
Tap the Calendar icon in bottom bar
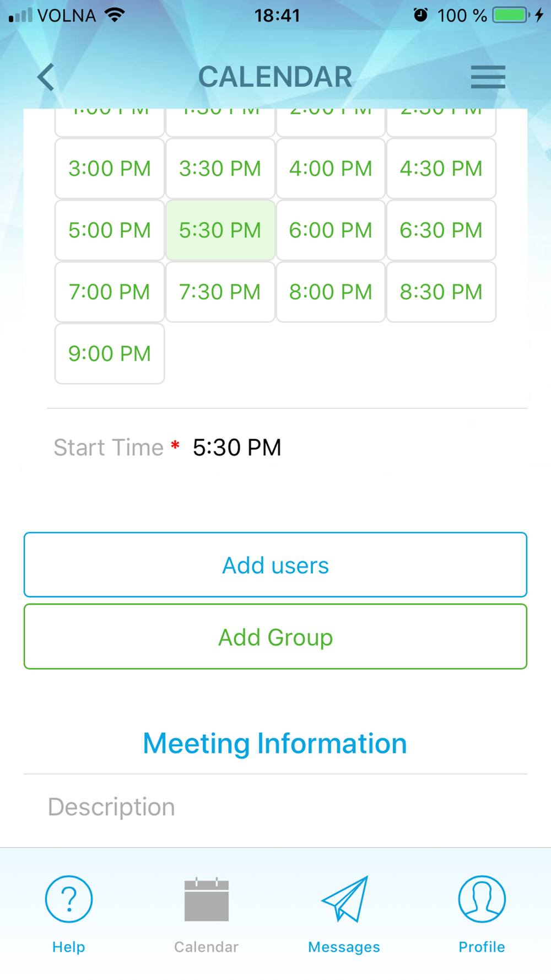[x=207, y=899]
